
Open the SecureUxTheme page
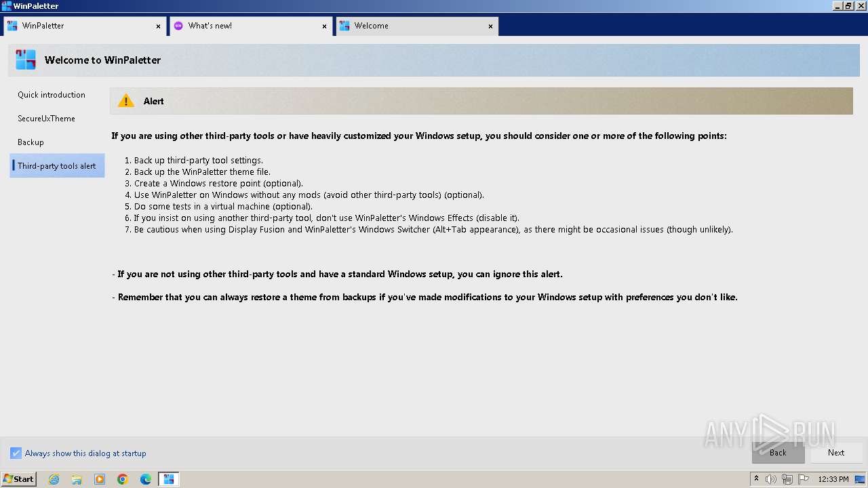tap(57, 119)
